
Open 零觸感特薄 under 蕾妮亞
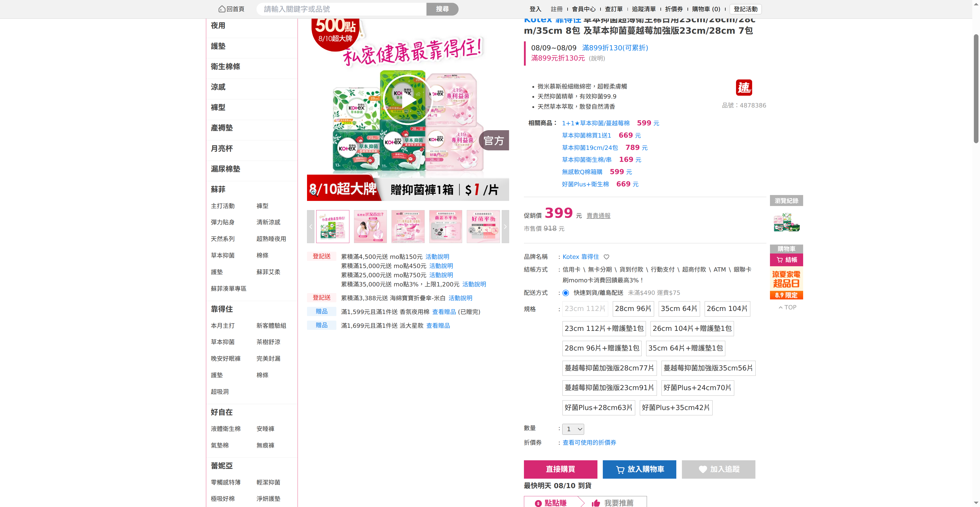[x=226, y=483]
